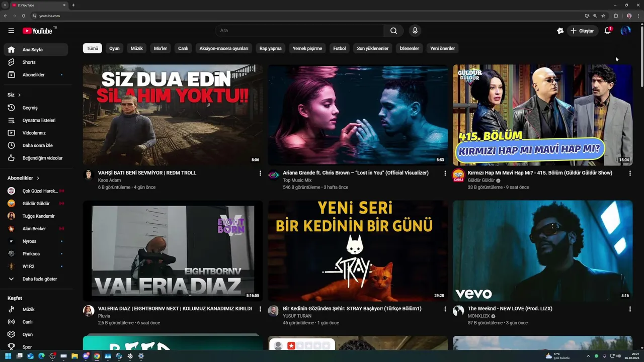Select Yeni öneriler chip
This screenshot has height=362, width=644.
pos(443,48)
